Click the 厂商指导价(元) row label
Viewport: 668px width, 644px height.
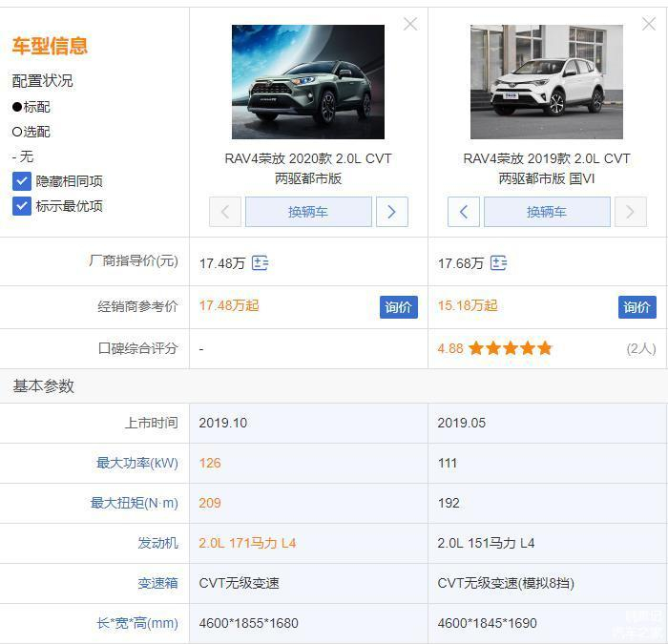134,260
